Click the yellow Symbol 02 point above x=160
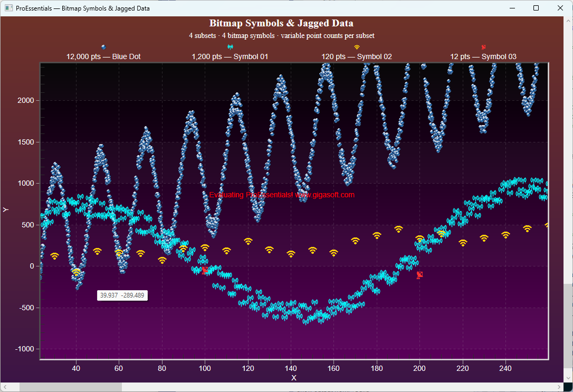573x392 pixels. pyautogui.click(x=333, y=252)
